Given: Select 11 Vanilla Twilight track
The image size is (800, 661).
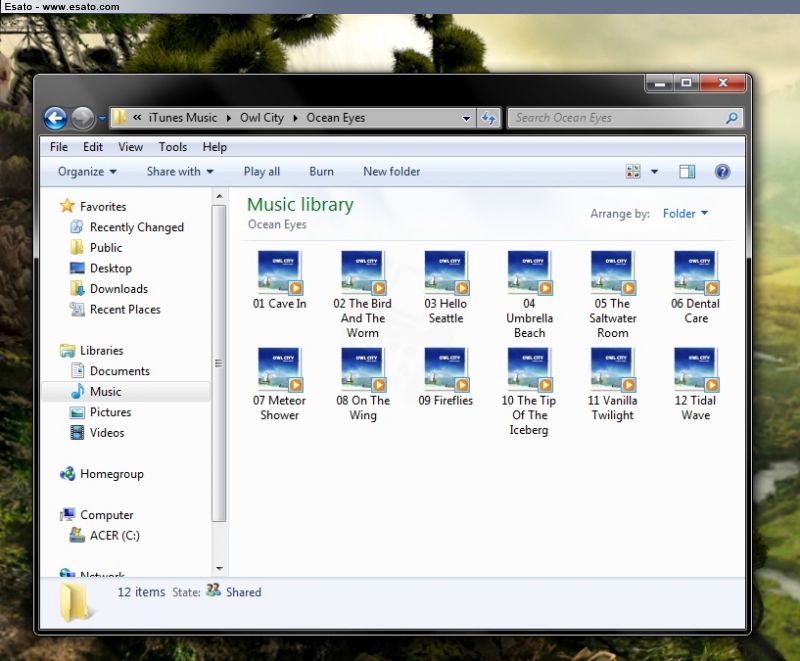Looking at the screenshot, I should pyautogui.click(x=612, y=385).
